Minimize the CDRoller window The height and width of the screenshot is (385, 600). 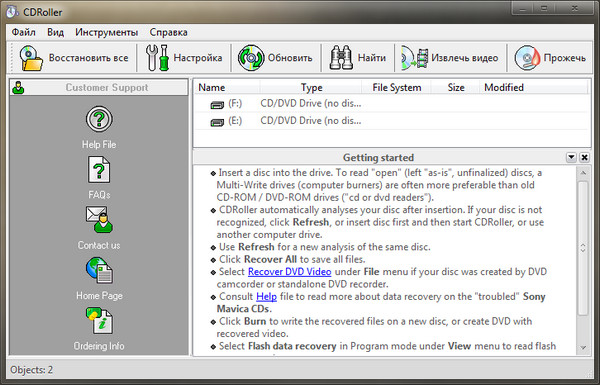coord(522,8)
